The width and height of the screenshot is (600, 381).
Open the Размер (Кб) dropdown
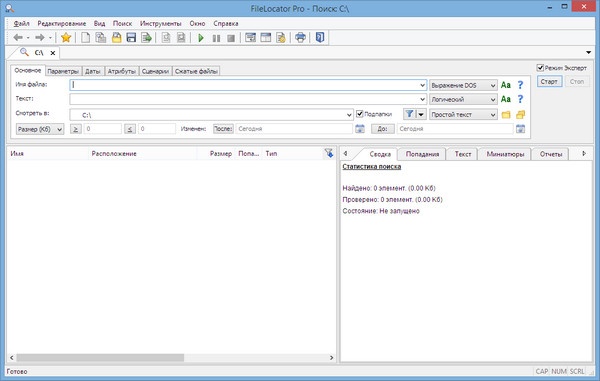pyautogui.click(x=40, y=129)
